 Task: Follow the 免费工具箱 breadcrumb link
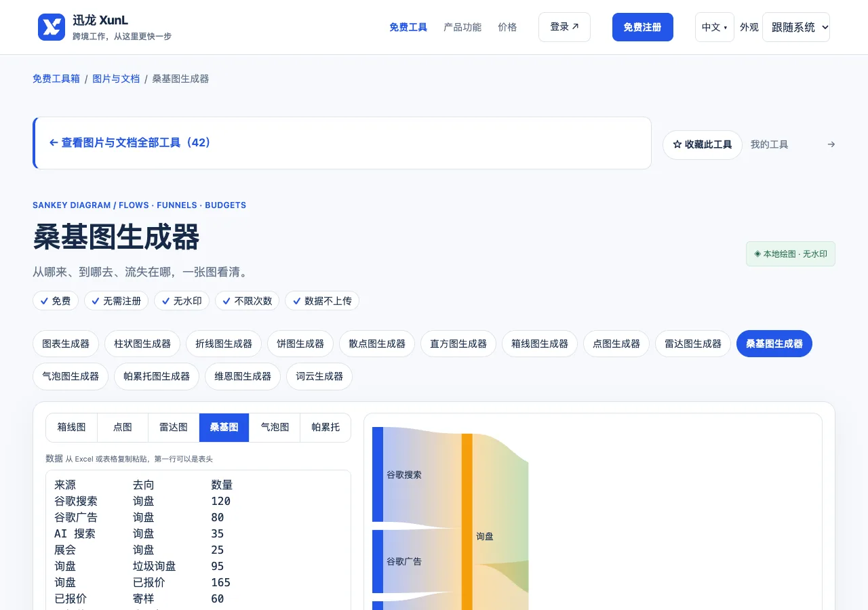pos(56,79)
